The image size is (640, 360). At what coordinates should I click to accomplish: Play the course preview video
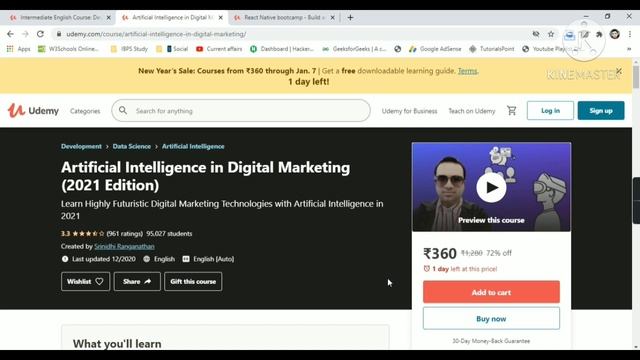click(x=491, y=187)
